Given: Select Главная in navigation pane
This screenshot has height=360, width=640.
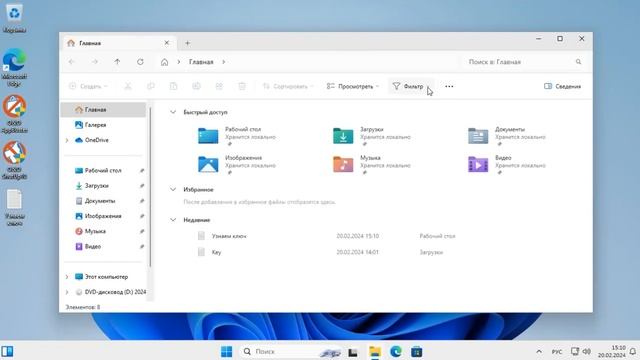Looking at the screenshot, I should [x=103, y=110].
